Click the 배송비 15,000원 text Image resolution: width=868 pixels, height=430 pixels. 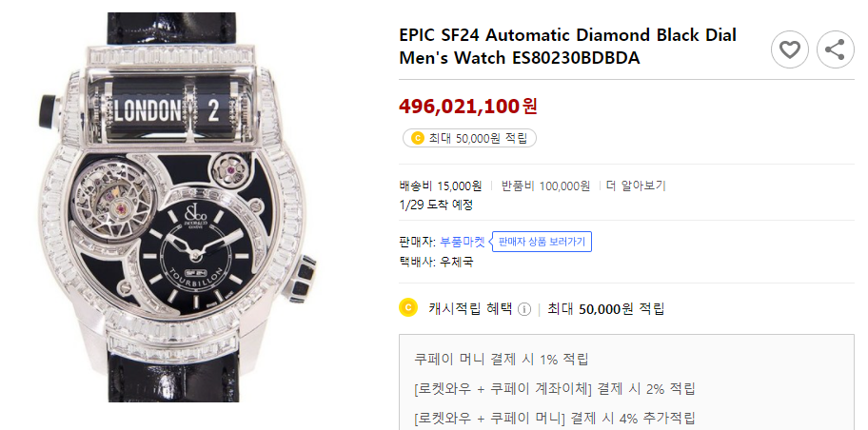tap(441, 186)
